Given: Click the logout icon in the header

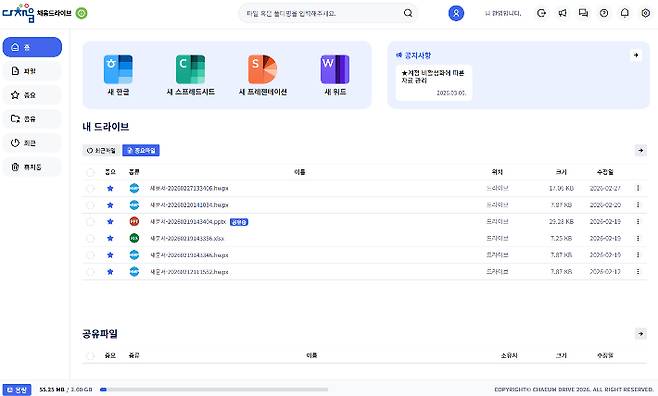Looking at the screenshot, I should 541,13.
